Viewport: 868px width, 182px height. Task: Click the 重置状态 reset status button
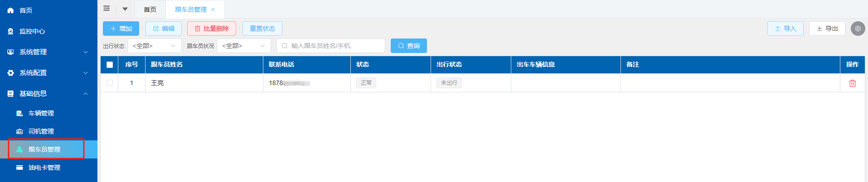pos(262,29)
